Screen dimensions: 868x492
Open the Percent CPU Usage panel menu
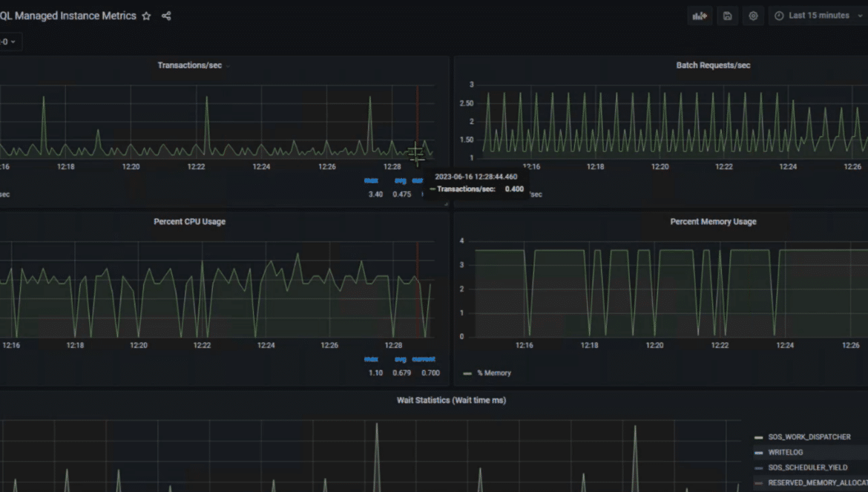point(189,221)
